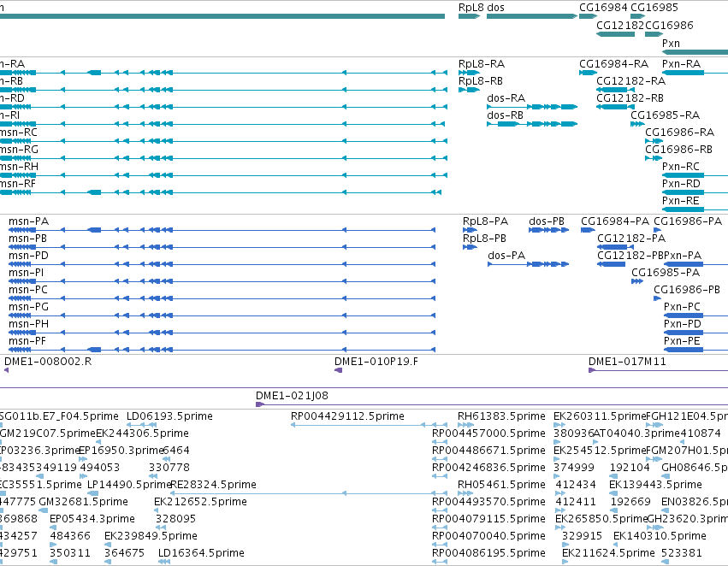Click transcript RpL8-RA
This screenshot has width=728, height=566.
point(482,64)
